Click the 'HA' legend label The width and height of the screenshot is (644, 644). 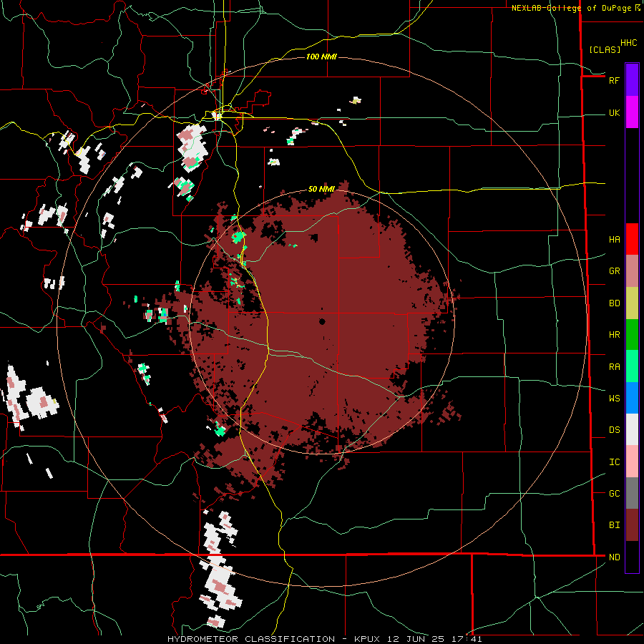click(614, 239)
